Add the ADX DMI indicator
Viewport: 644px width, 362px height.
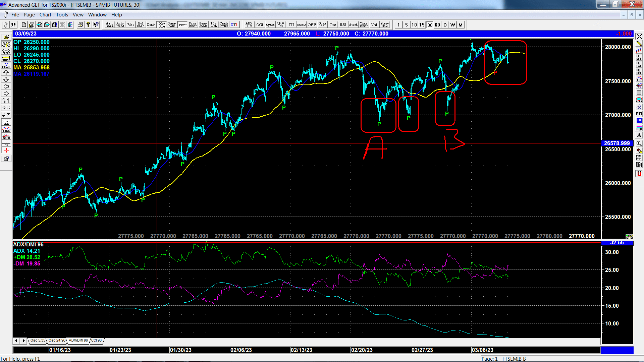click(250, 25)
